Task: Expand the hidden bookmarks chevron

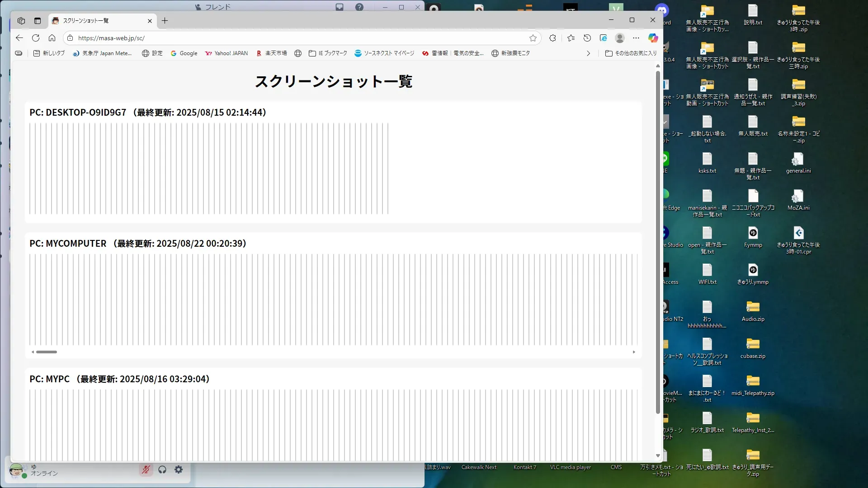Action: tap(588, 53)
